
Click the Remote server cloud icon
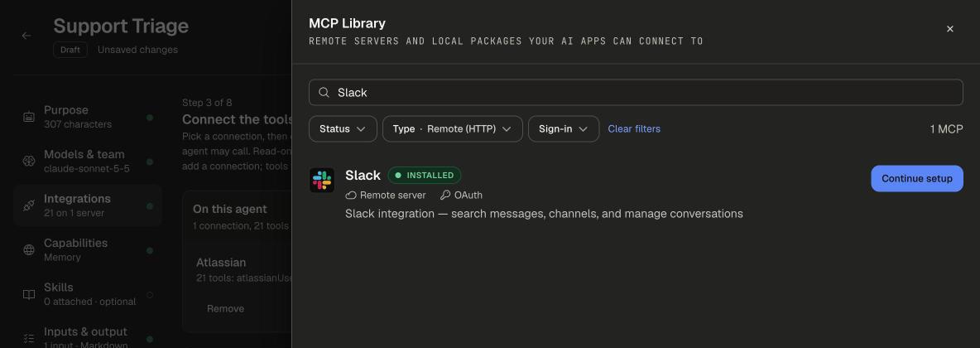(351, 196)
